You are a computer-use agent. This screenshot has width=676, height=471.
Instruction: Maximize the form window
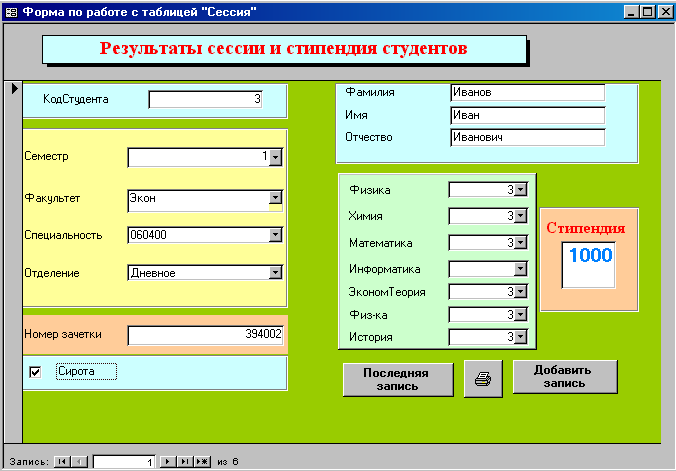tap(648, 12)
